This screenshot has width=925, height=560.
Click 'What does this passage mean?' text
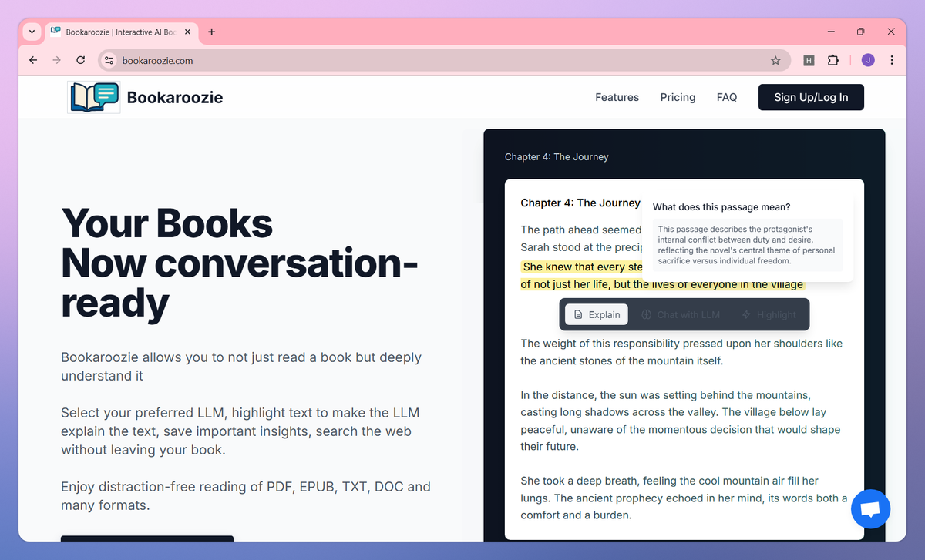(721, 206)
